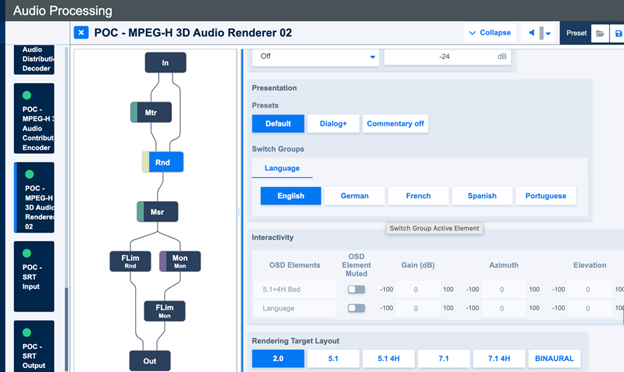Screen dimensions: 624x372
Task: Open POC - SRT Input processor
Action: coord(34,276)
